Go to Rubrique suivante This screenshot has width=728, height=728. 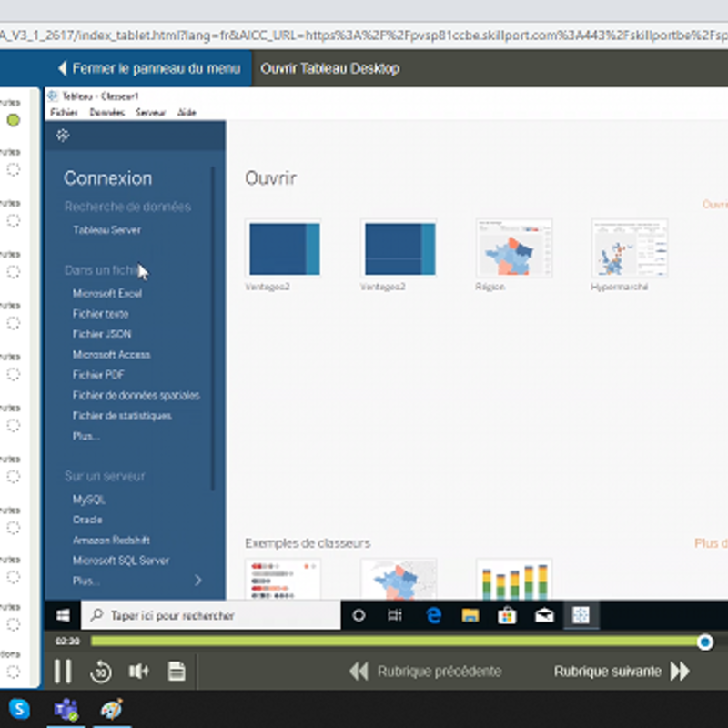click(x=622, y=672)
